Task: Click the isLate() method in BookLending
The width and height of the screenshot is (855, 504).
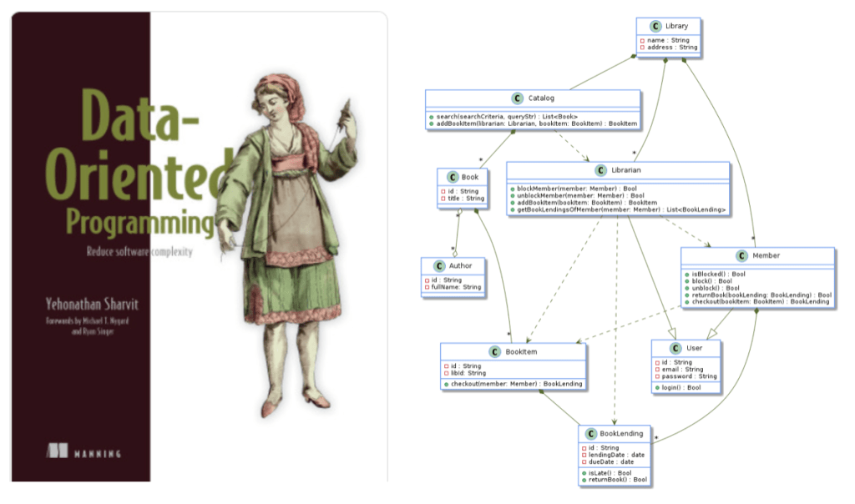Action: click(610, 472)
